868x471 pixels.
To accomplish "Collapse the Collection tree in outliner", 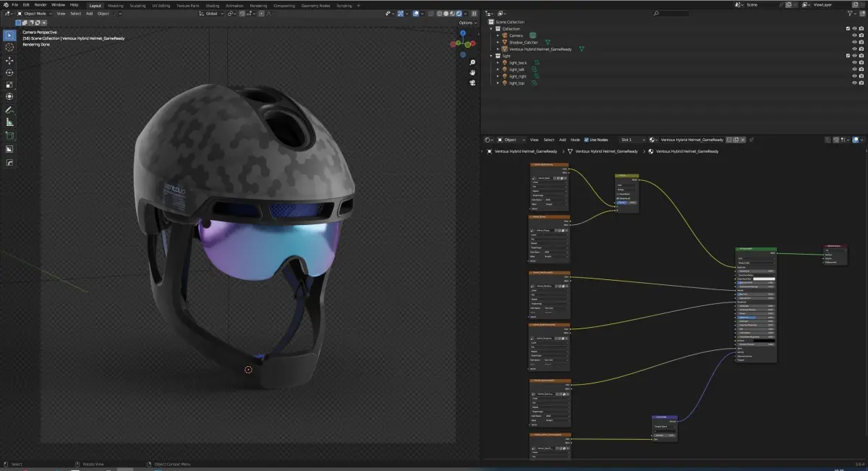I will click(491, 28).
